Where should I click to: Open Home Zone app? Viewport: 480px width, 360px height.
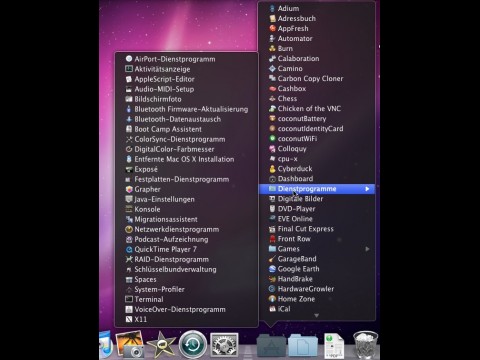(317, 299)
